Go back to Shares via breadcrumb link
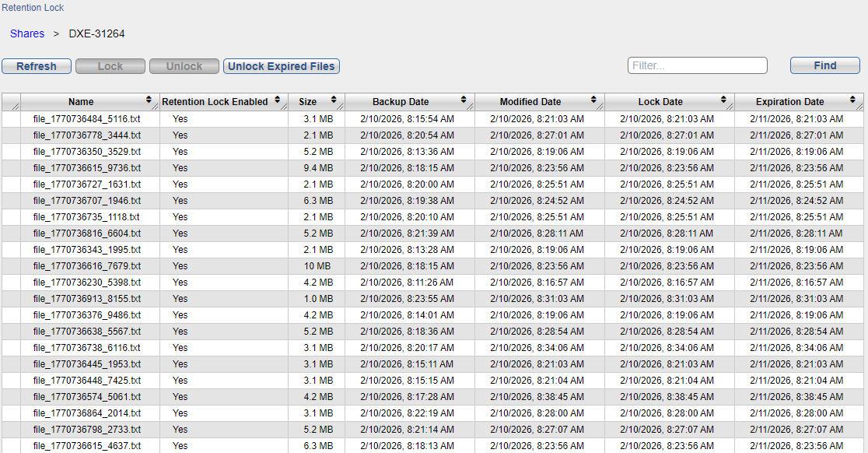The image size is (868, 453). pos(27,33)
